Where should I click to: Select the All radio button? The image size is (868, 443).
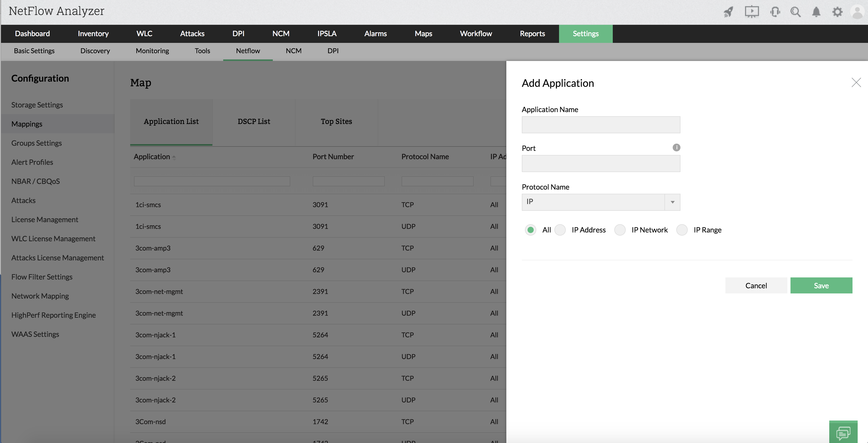coord(530,230)
